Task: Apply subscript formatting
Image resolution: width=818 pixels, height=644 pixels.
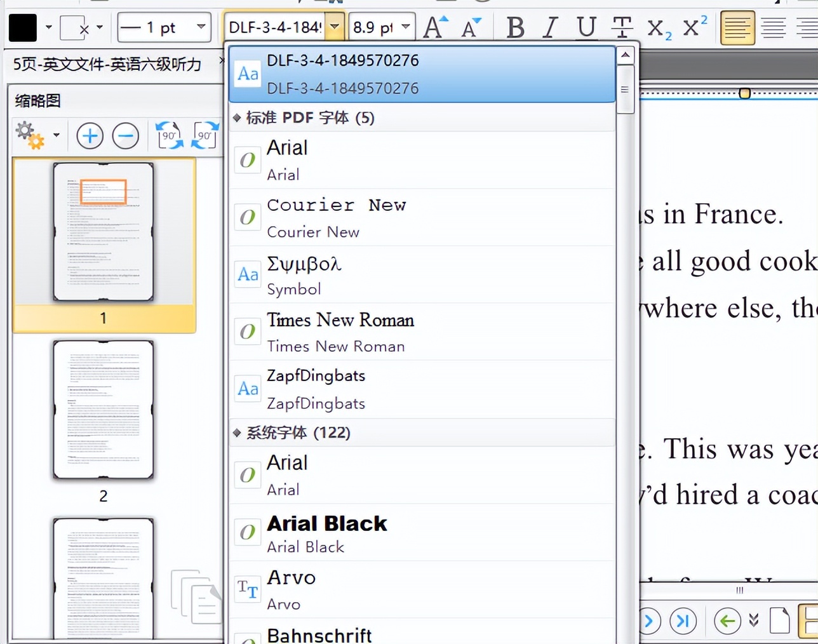Action: pos(659,29)
